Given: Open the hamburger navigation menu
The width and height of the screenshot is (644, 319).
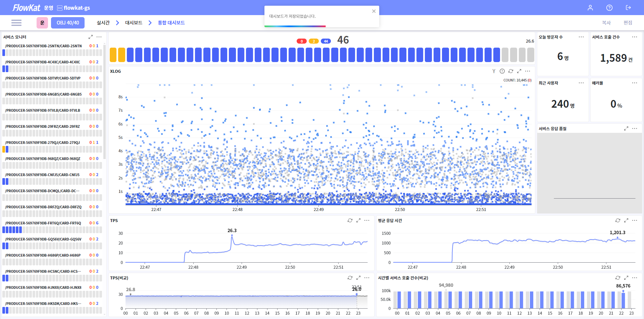Looking at the screenshot, I should (16, 23).
